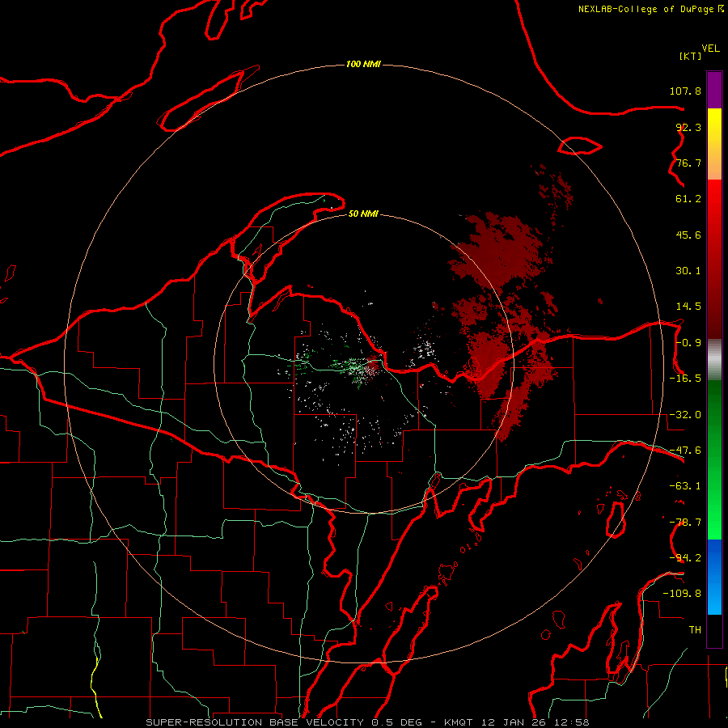The width and height of the screenshot is (728, 728).
Task: Click the 14.5 value on velocity scale
Action: click(x=688, y=307)
